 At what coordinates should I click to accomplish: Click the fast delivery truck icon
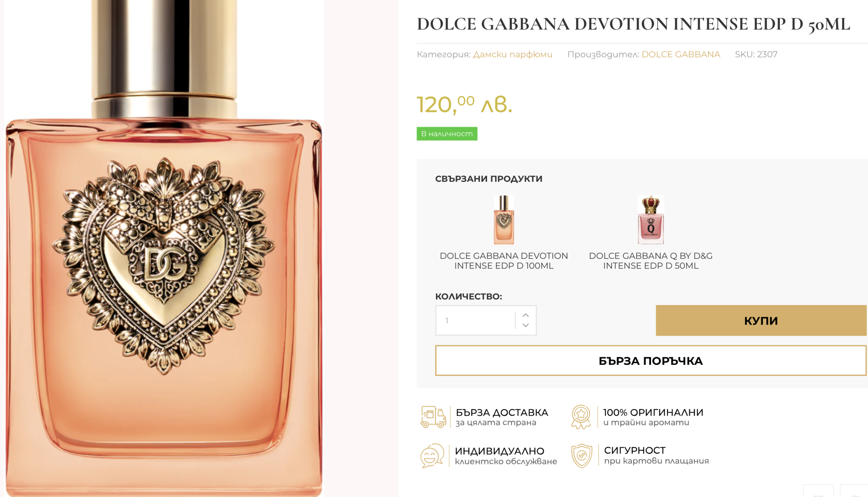433,416
